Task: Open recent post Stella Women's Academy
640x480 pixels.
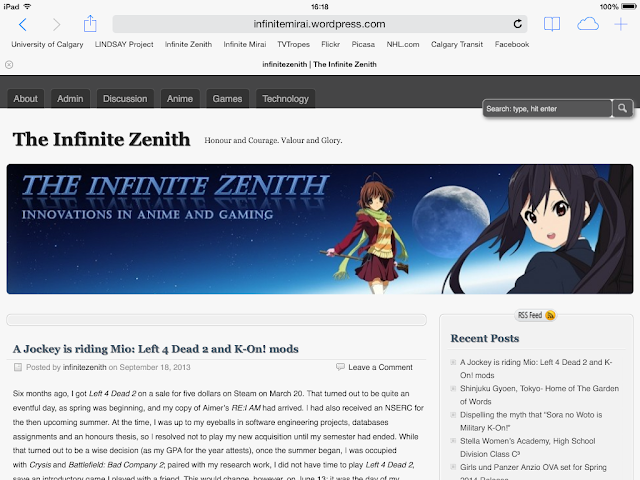Action: (527, 447)
